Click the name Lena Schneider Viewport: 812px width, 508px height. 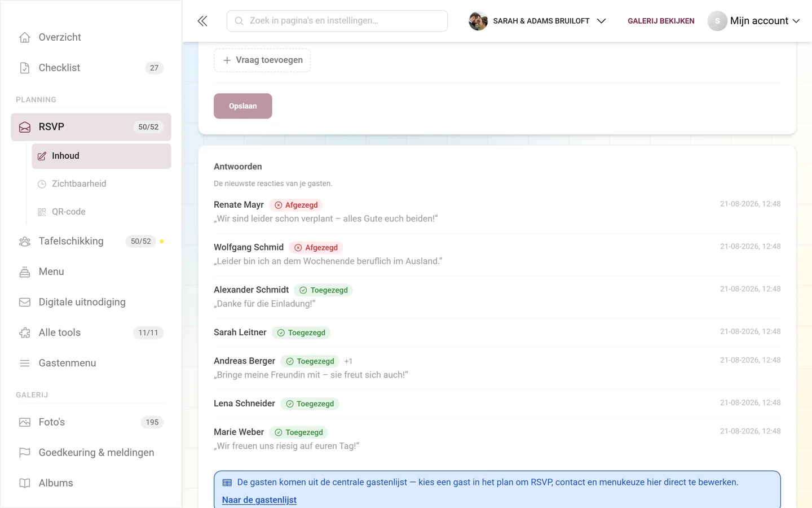point(244,404)
